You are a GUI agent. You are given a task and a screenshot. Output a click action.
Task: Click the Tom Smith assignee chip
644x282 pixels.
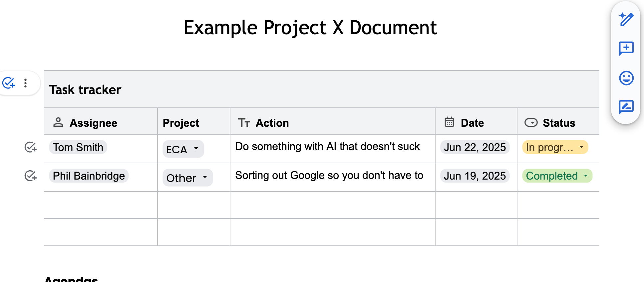coord(78,147)
